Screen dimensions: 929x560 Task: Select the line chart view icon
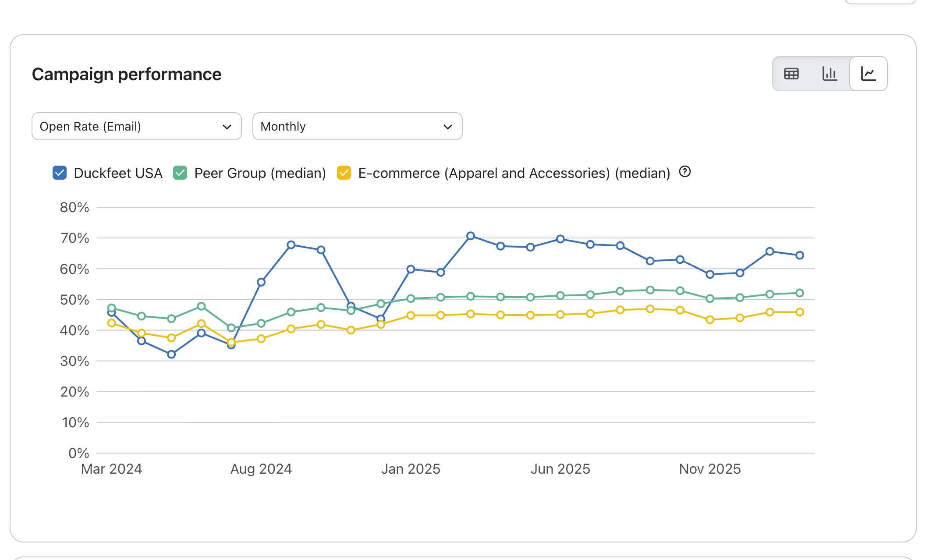[x=868, y=74]
